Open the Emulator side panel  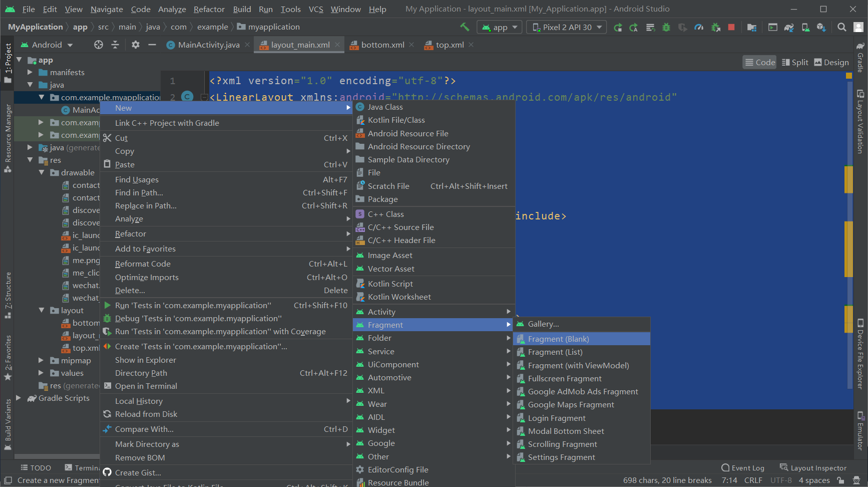click(860, 431)
